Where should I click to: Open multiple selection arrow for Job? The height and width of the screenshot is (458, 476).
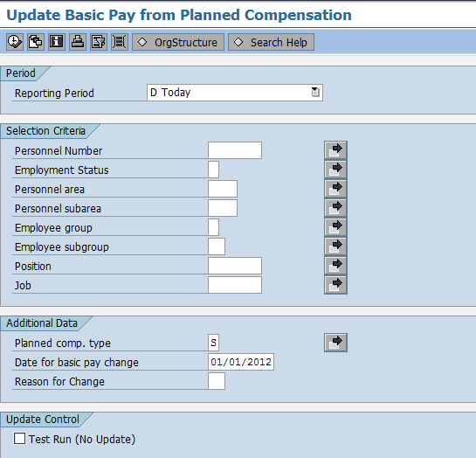pos(335,285)
